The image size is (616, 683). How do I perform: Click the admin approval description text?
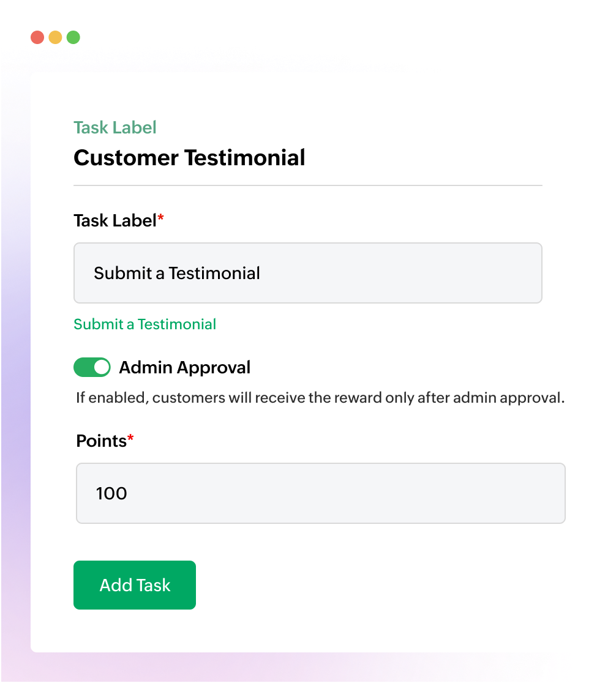pyautogui.click(x=320, y=398)
